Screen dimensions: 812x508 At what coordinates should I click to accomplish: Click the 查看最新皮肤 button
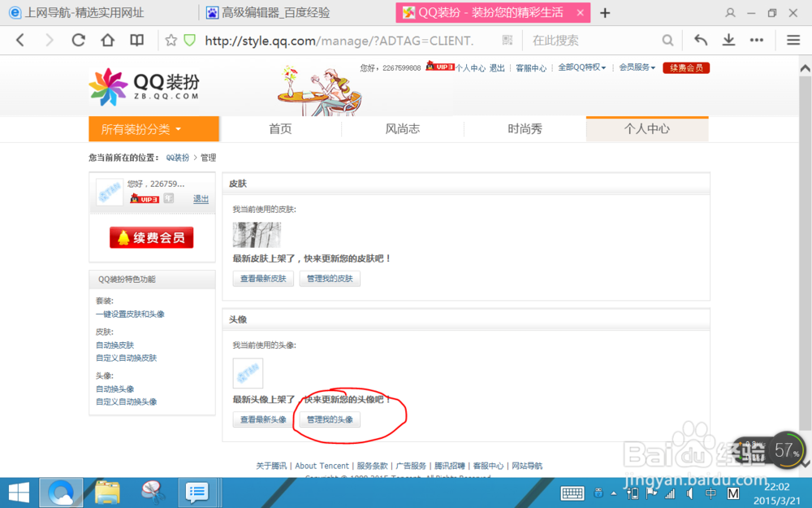[263, 279]
